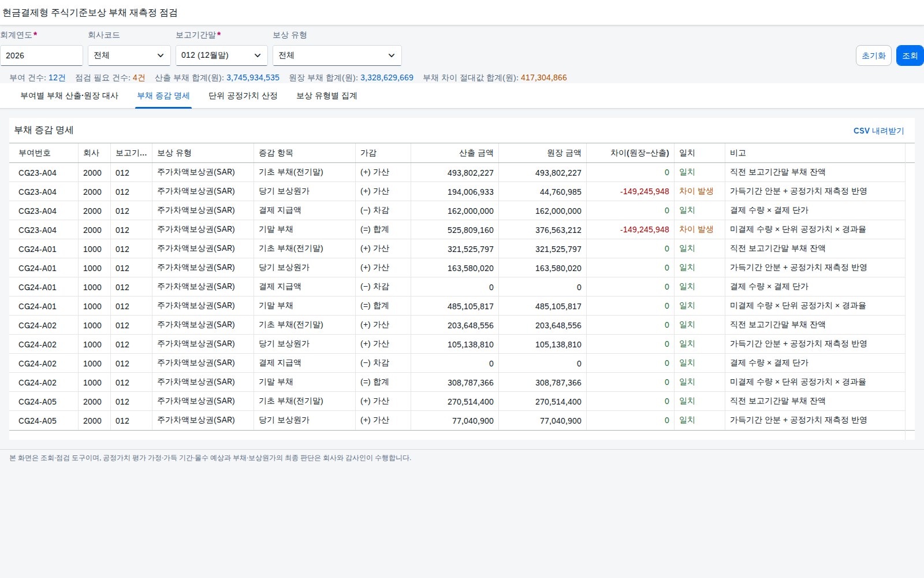Click 산출 금액 value 525,809,160
The image size is (924, 578).
(x=470, y=230)
